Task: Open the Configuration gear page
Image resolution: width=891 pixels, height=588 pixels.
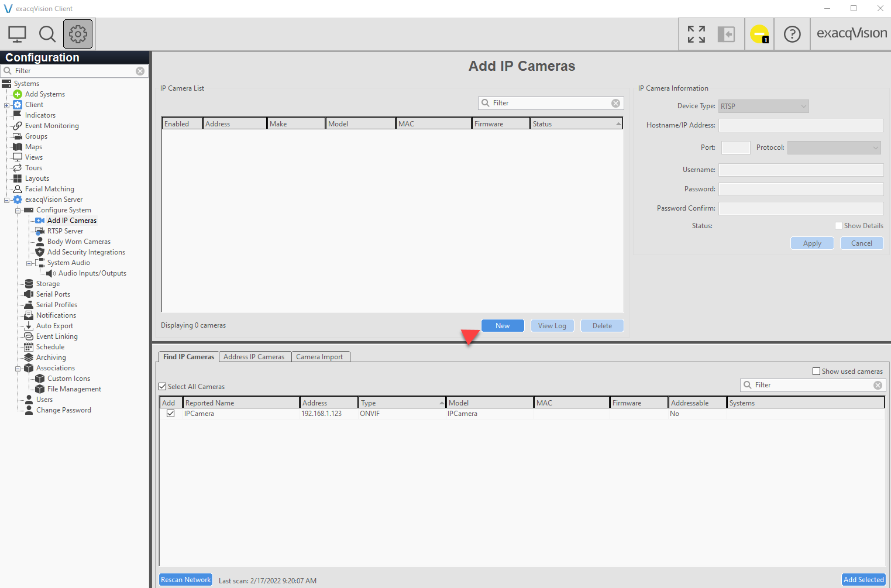Action: (78, 34)
